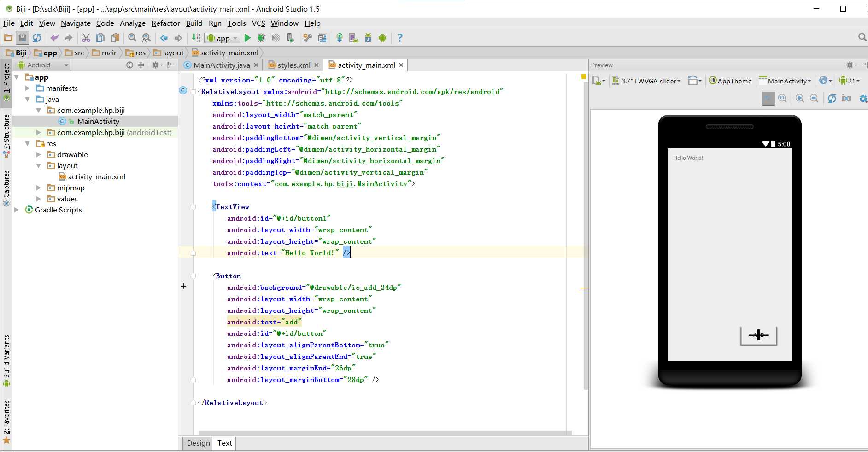The image size is (868, 452).
Task: Open the 3.7" FWVGA slider device dropdown
Action: [646, 81]
